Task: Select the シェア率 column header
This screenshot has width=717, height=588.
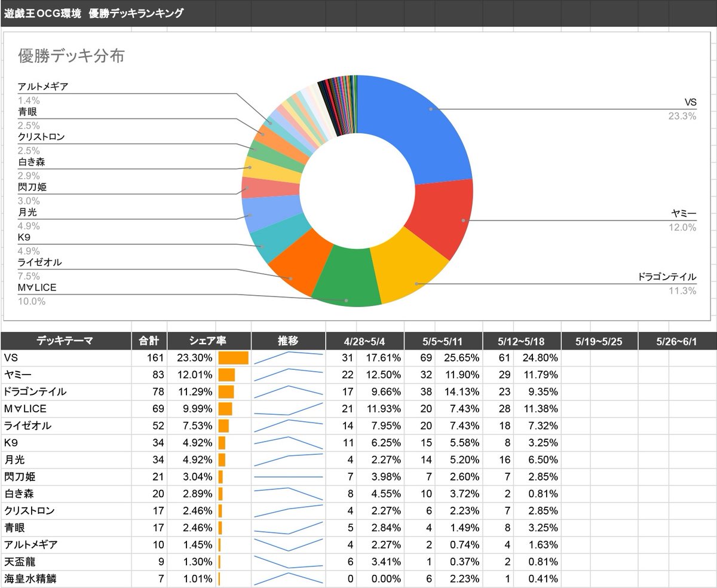Action: 209,341
